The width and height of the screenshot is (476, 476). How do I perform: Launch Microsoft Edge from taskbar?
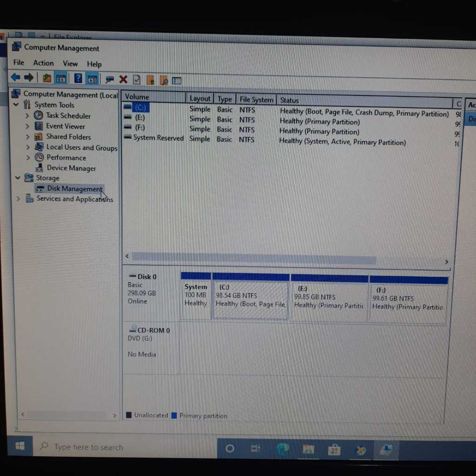pos(283,449)
